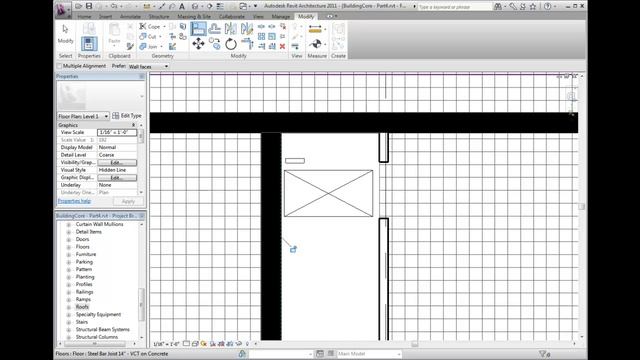Select the Copy tool in Modify panel
This screenshot has height=360, width=640.
(x=215, y=44)
